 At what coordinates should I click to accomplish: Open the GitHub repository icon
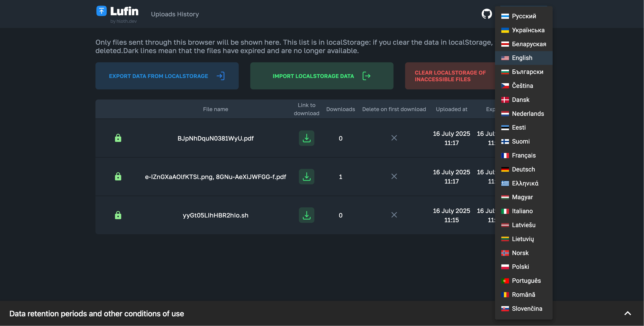click(487, 14)
